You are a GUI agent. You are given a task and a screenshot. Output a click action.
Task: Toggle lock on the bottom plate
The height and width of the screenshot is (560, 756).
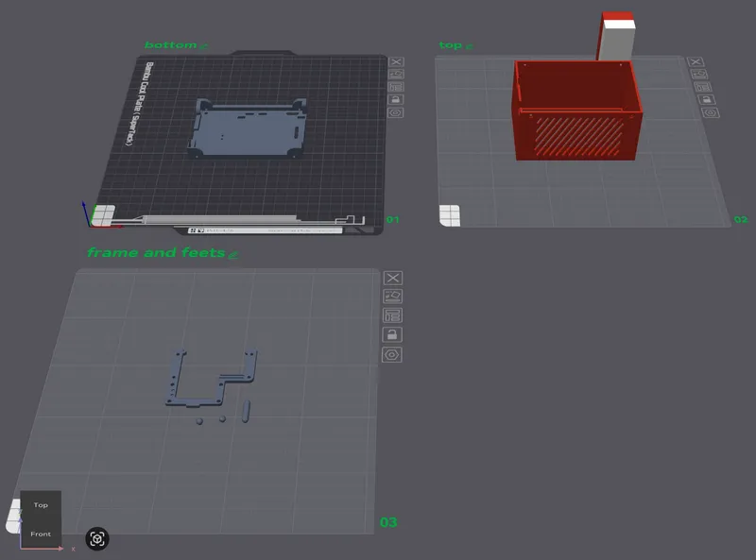[396, 100]
